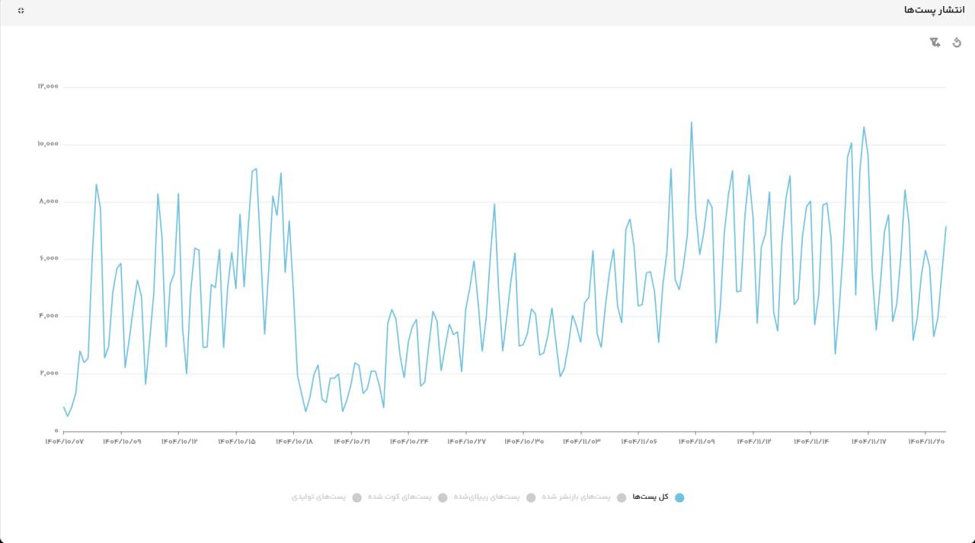
Task: Click the ۱۴۰۴/۱۰/۱۸ date label on x-axis
Action: 294,442
